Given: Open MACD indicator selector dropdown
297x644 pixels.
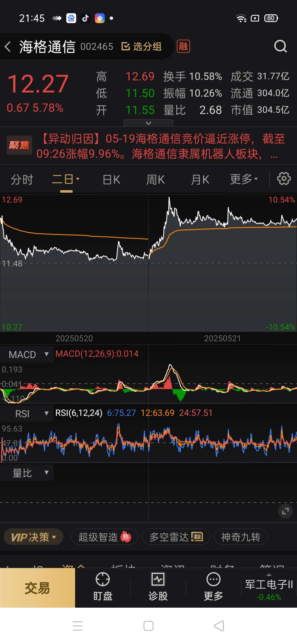Looking at the screenshot, I should tap(27, 354).
